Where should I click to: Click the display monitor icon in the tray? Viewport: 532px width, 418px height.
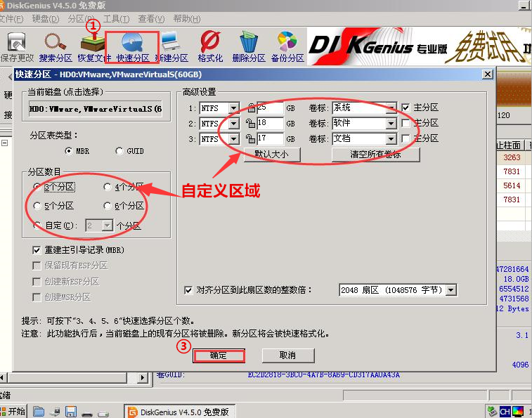click(x=518, y=412)
